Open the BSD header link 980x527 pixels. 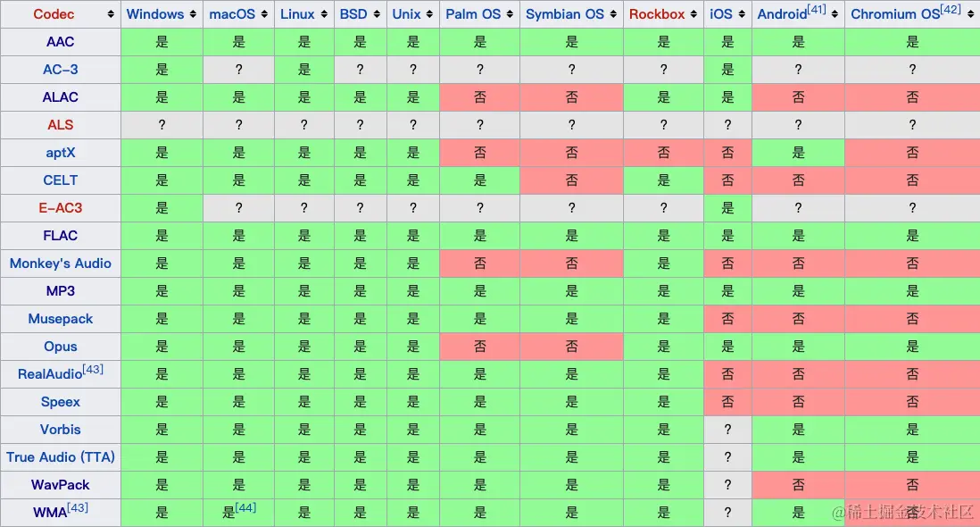tap(353, 14)
